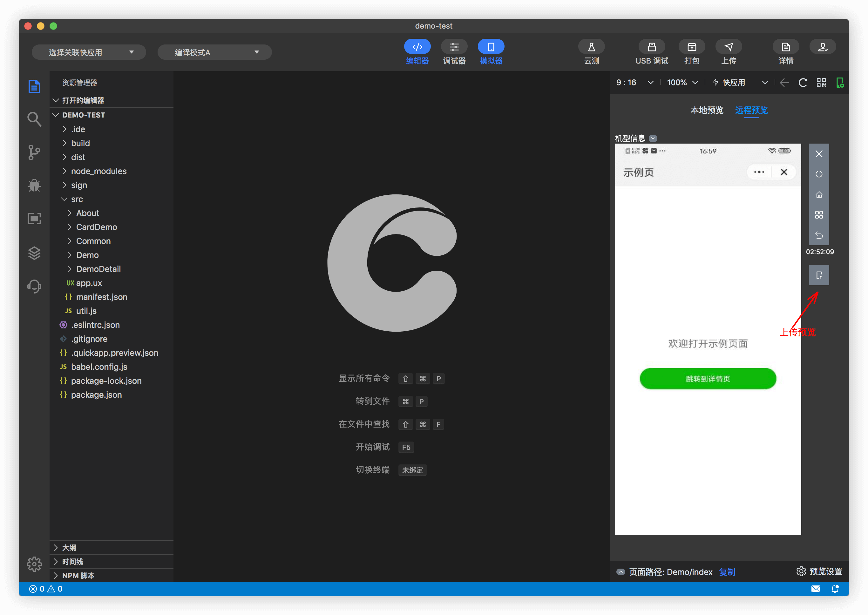The image size is (868, 615).
Task: Click the QR code icon in simulator toolbar
Action: [821, 83]
